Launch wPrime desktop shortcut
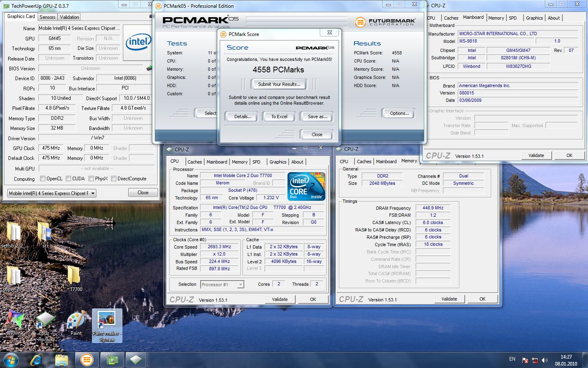The image size is (588, 368). click(x=15, y=323)
